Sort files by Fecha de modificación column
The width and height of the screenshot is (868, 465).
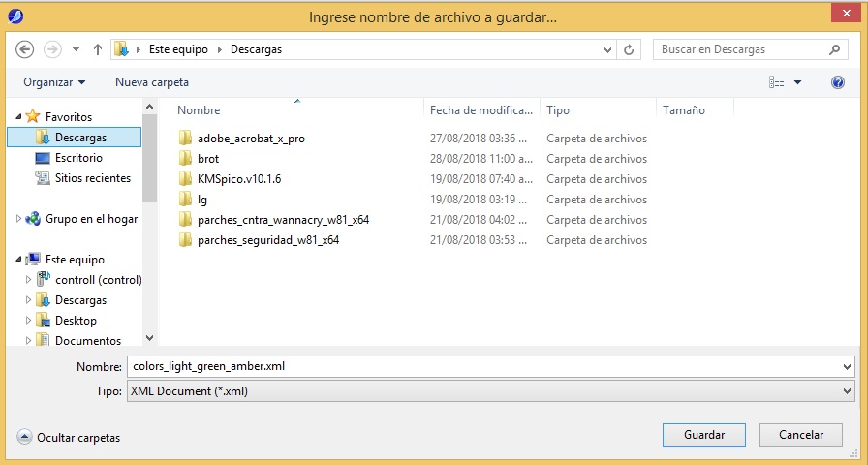pos(481,110)
